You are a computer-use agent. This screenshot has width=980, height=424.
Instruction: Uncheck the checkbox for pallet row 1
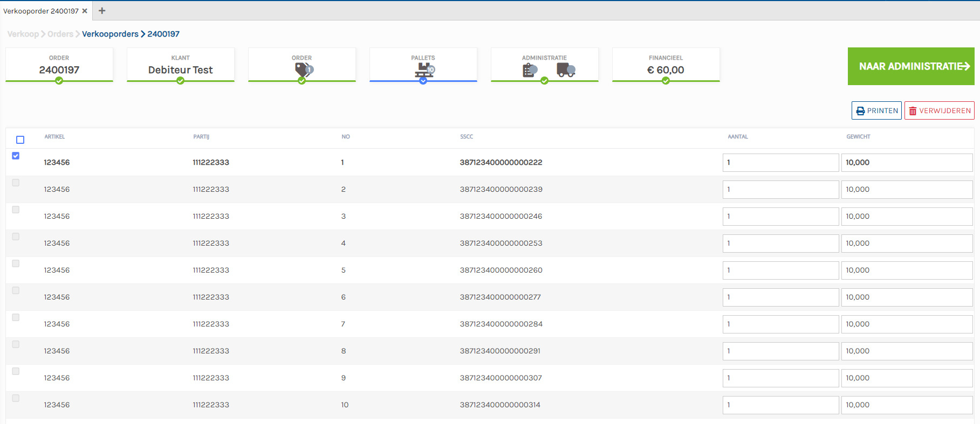click(x=16, y=156)
